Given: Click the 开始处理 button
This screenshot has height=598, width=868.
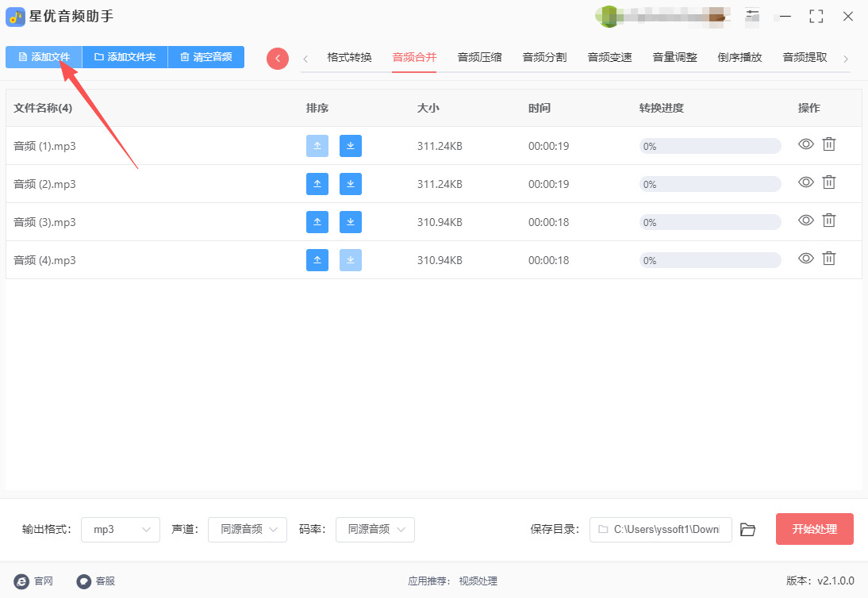Looking at the screenshot, I should [x=814, y=529].
